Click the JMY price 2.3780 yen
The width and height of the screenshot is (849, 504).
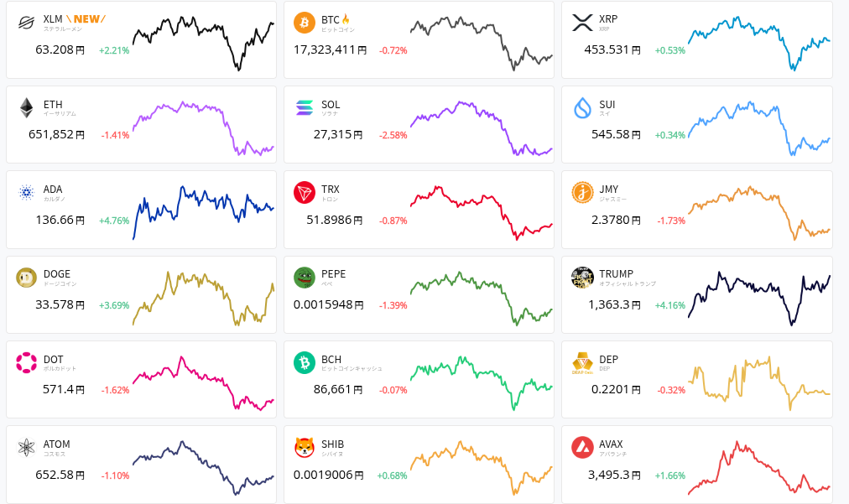point(614,220)
